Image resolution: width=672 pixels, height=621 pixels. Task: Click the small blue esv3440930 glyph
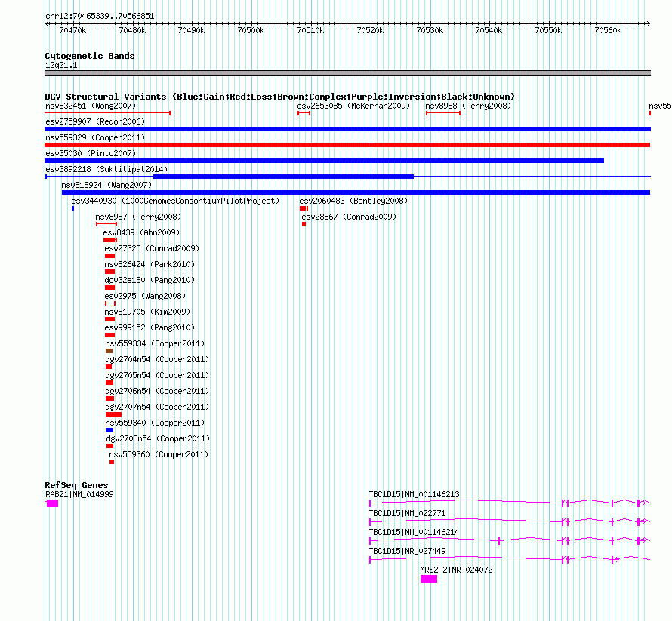[x=72, y=208]
